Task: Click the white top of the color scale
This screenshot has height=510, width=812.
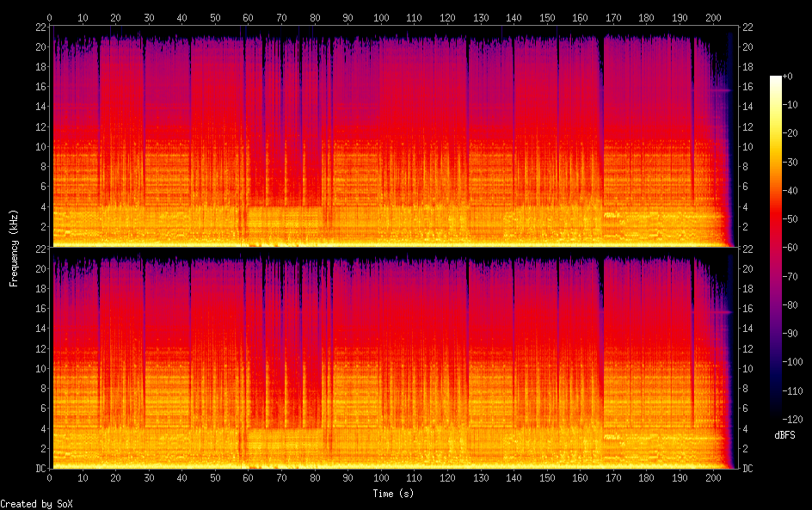Action: pos(776,78)
